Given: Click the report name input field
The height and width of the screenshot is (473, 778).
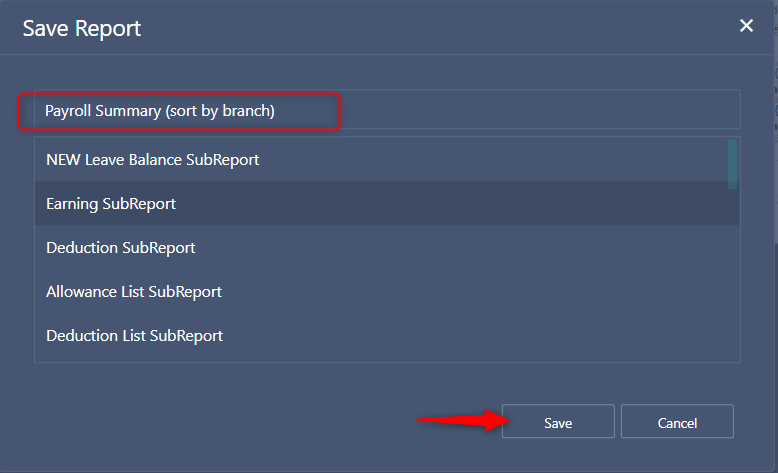Looking at the screenshot, I should [x=387, y=110].
